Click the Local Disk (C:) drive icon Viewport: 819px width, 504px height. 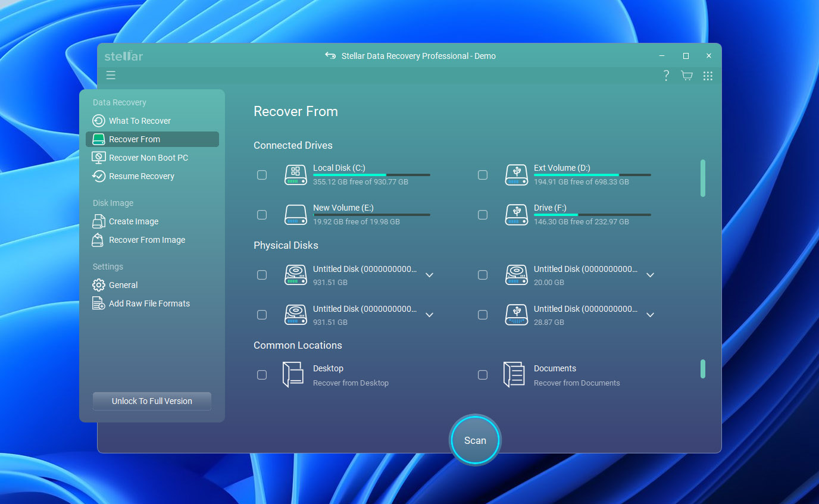(x=296, y=175)
